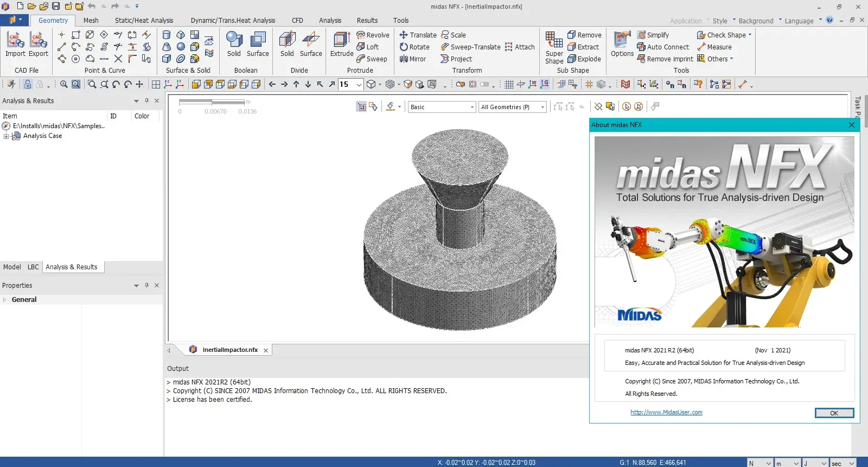Click the Project transform tool

click(456, 59)
